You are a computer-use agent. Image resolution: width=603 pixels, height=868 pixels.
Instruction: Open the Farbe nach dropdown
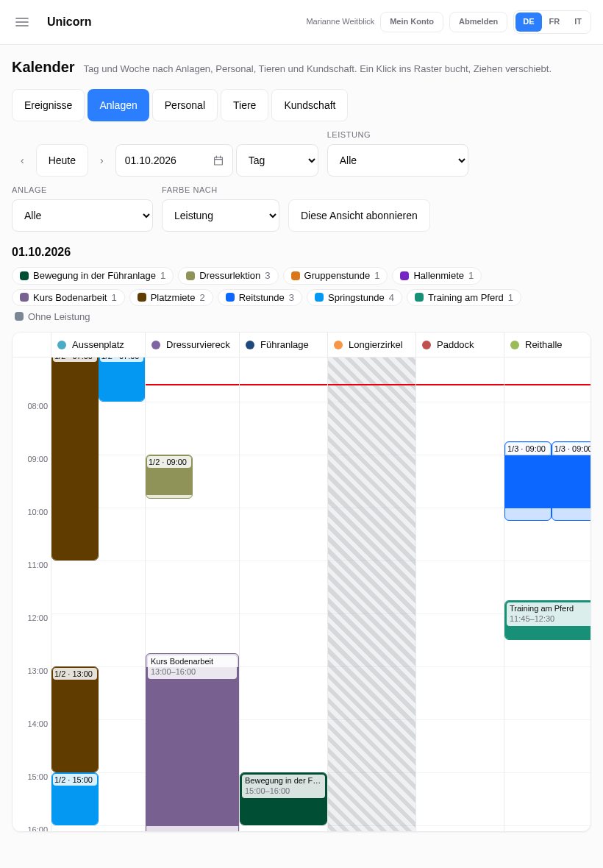[220, 216]
